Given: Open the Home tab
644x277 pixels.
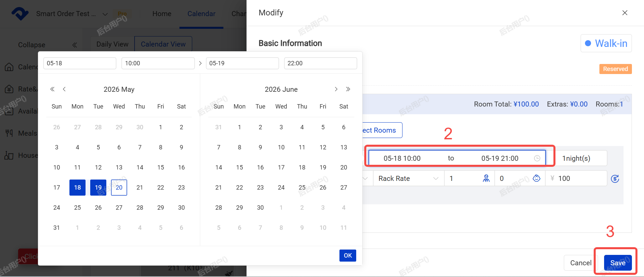Looking at the screenshot, I should [x=162, y=14].
